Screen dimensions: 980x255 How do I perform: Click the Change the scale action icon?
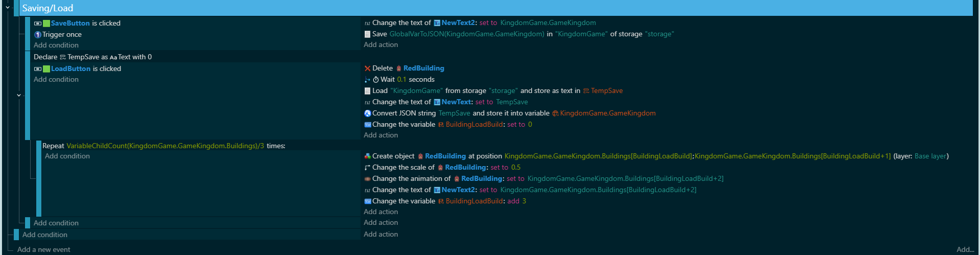point(367,168)
